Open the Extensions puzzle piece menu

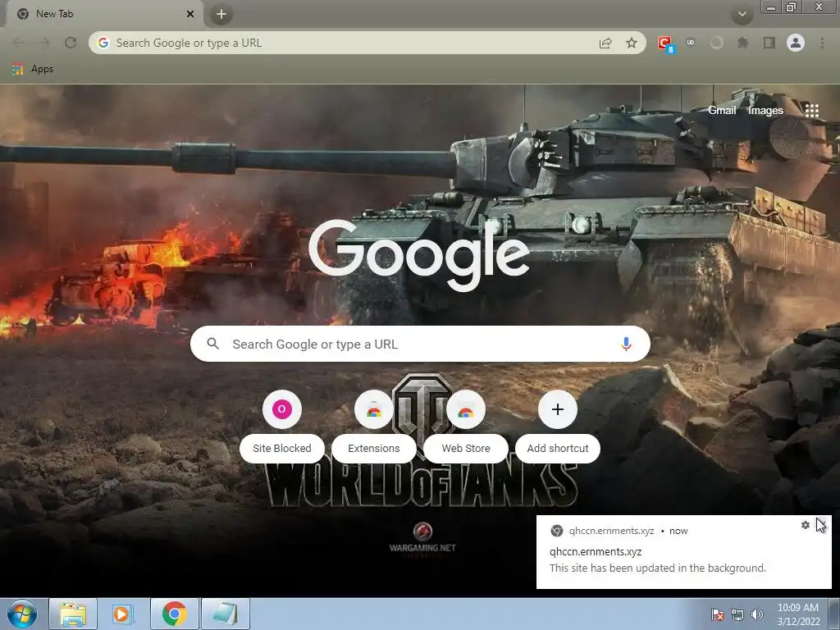pyautogui.click(x=742, y=43)
